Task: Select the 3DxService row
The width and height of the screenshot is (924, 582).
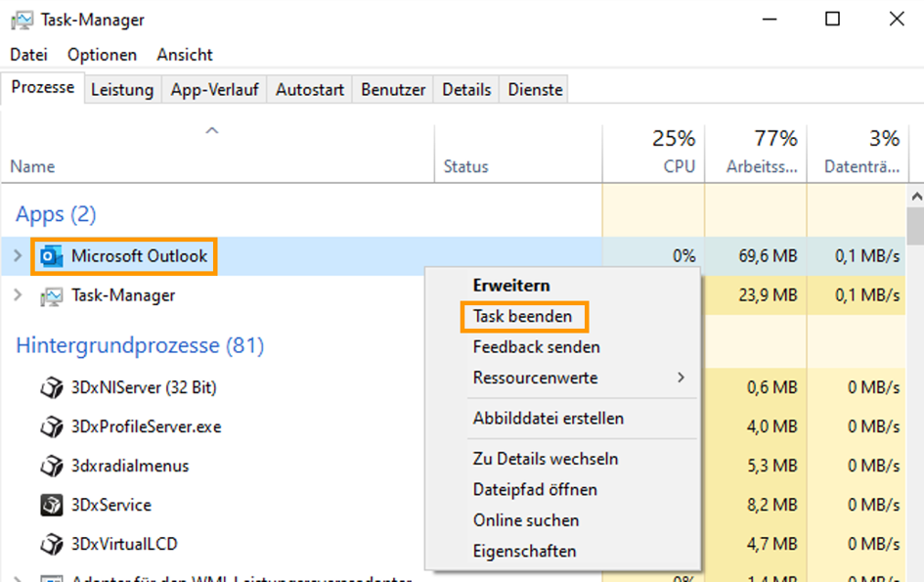Action: click(x=111, y=506)
